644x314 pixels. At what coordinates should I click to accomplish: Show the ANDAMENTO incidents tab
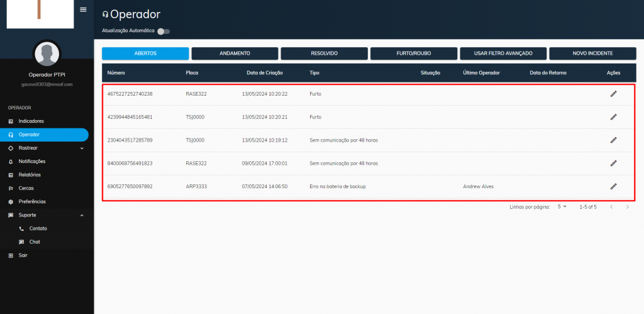235,53
